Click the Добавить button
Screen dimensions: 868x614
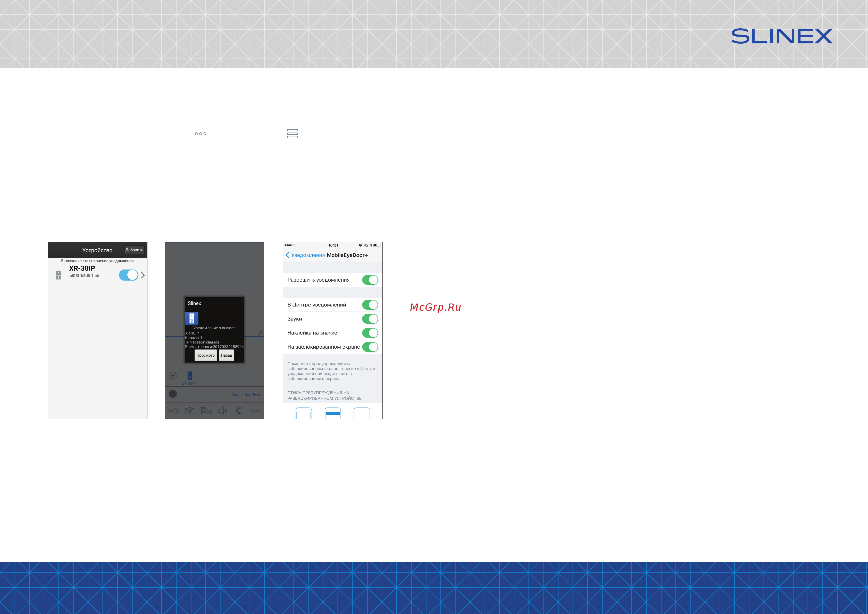pos(134,250)
